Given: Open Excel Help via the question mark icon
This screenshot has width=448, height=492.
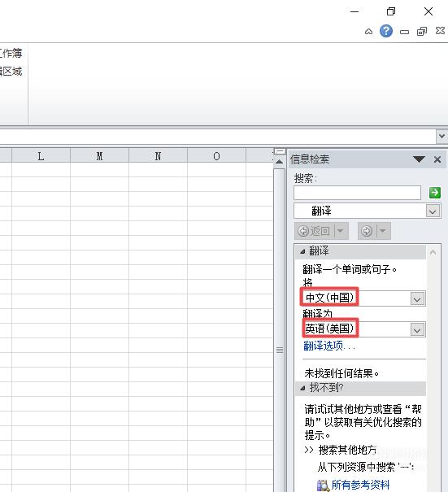Looking at the screenshot, I should click(x=386, y=31).
